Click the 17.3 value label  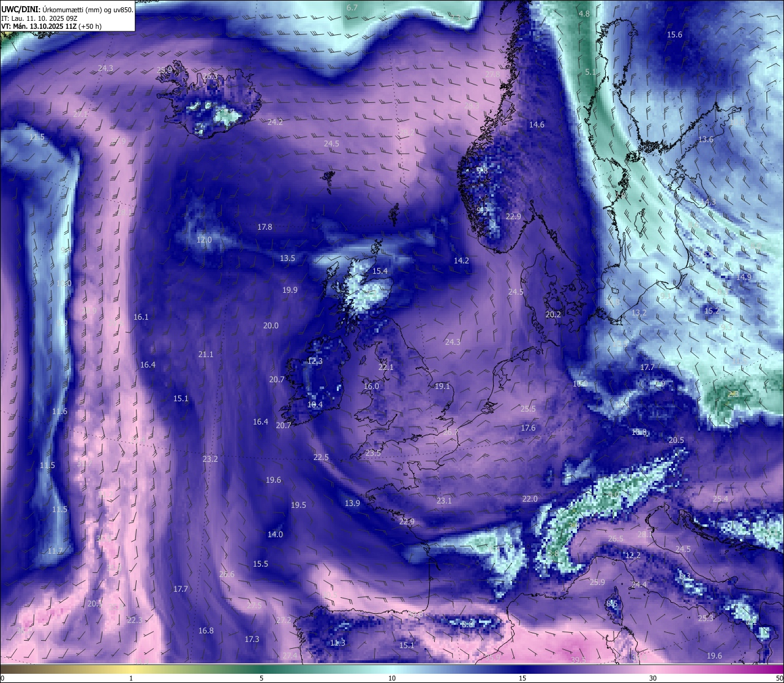click(252, 639)
